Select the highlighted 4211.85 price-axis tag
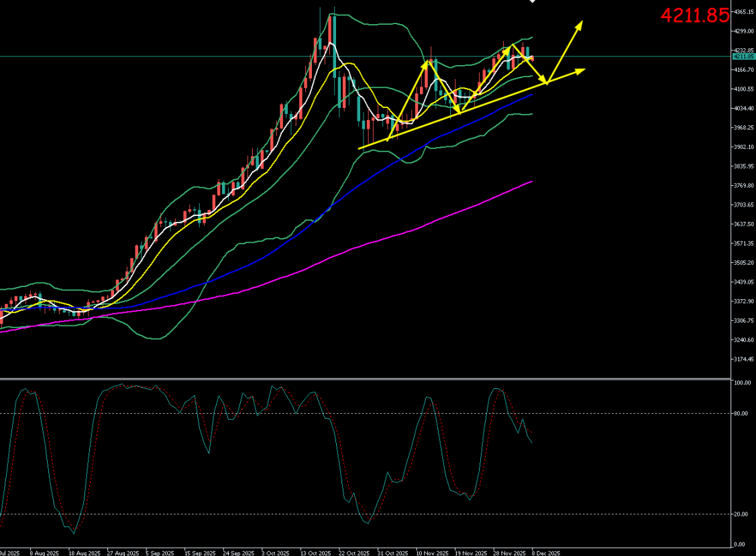 [x=743, y=57]
